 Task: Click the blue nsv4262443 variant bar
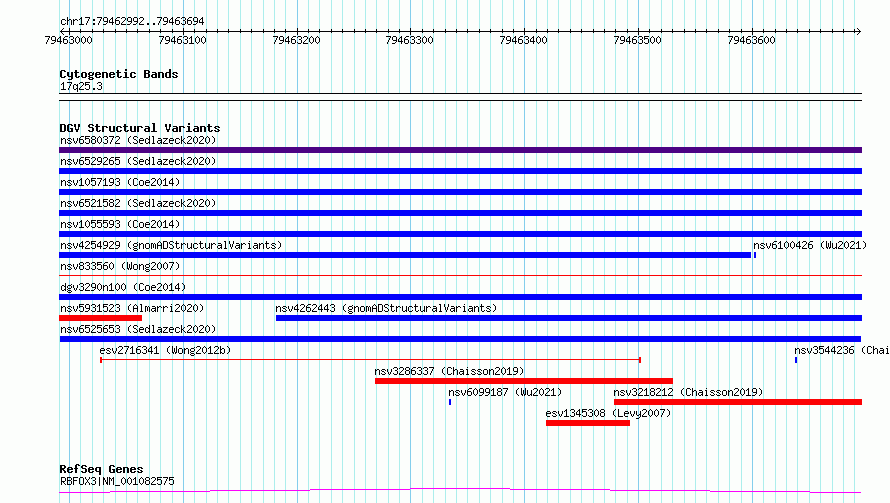(569, 318)
